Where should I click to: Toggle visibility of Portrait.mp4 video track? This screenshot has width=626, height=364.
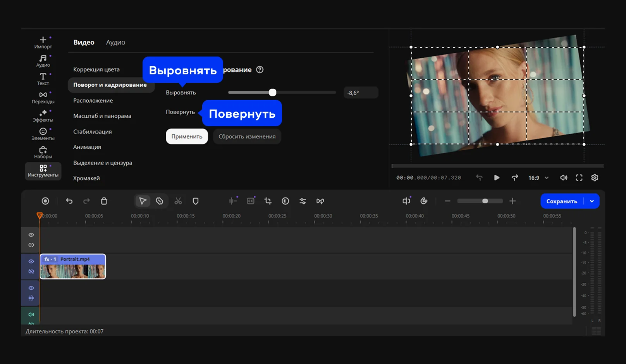click(31, 261)
